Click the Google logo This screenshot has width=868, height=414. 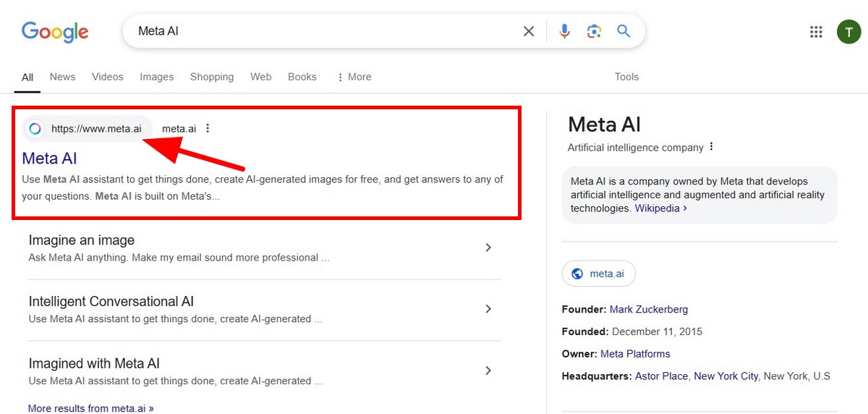coord(55,32)
